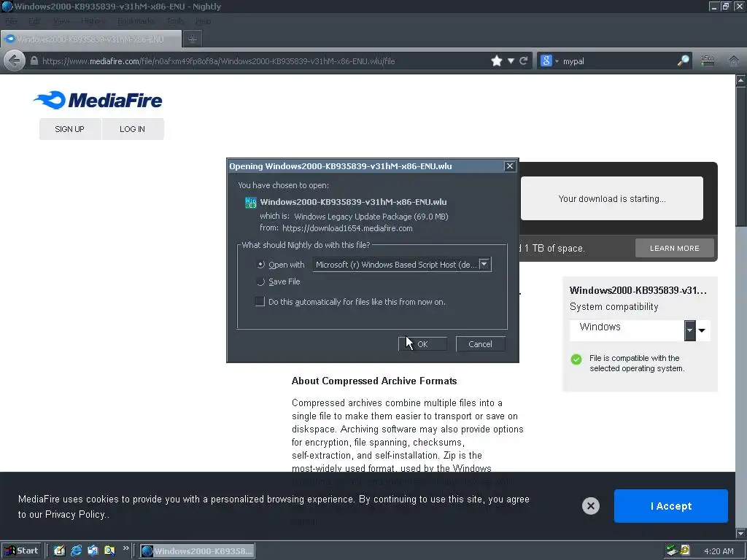
Task: Select the Windows2000-KB935839 browser tab
Action: coord(91,39)
